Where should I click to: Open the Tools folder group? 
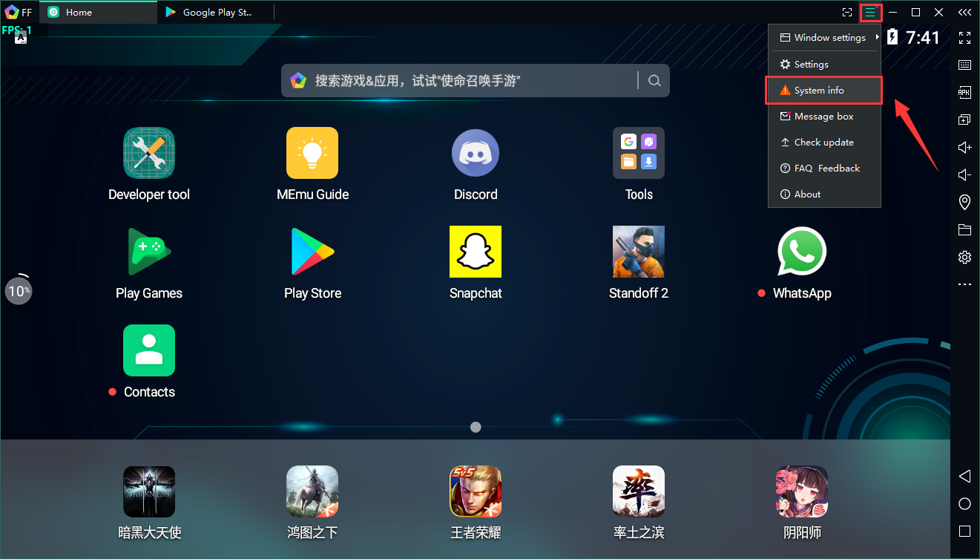tap(638, 154)
